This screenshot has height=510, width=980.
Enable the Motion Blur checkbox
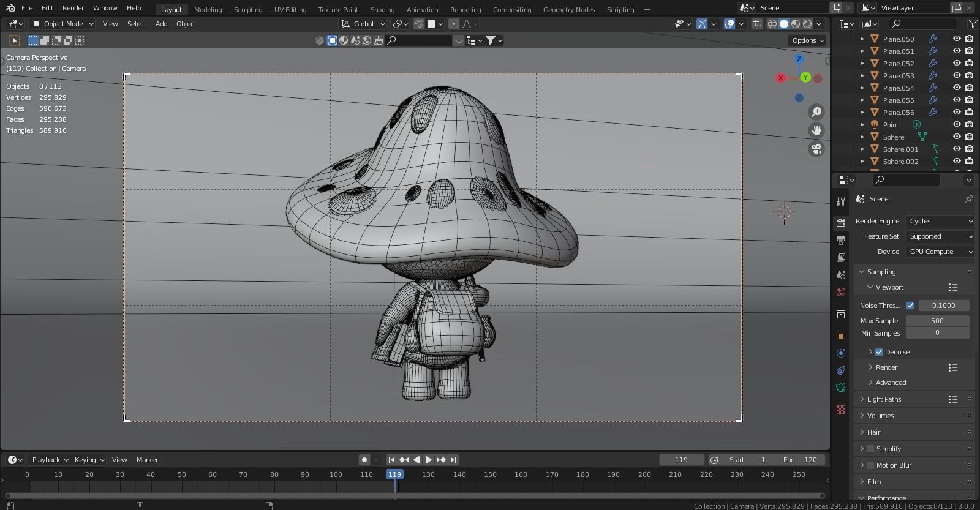click(x=870, y=465)
